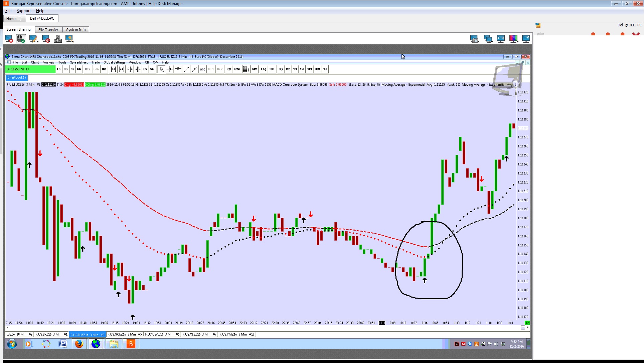This screenshot has width=644, height=363.
Task: Click the scale-to-fit screen arrows icon
Action: [x=500, y=39]
